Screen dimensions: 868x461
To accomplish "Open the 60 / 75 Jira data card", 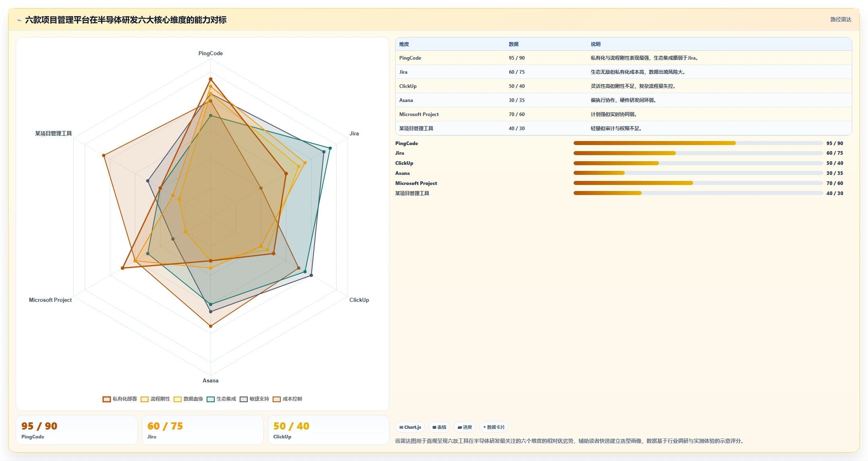I will point(203,430).
